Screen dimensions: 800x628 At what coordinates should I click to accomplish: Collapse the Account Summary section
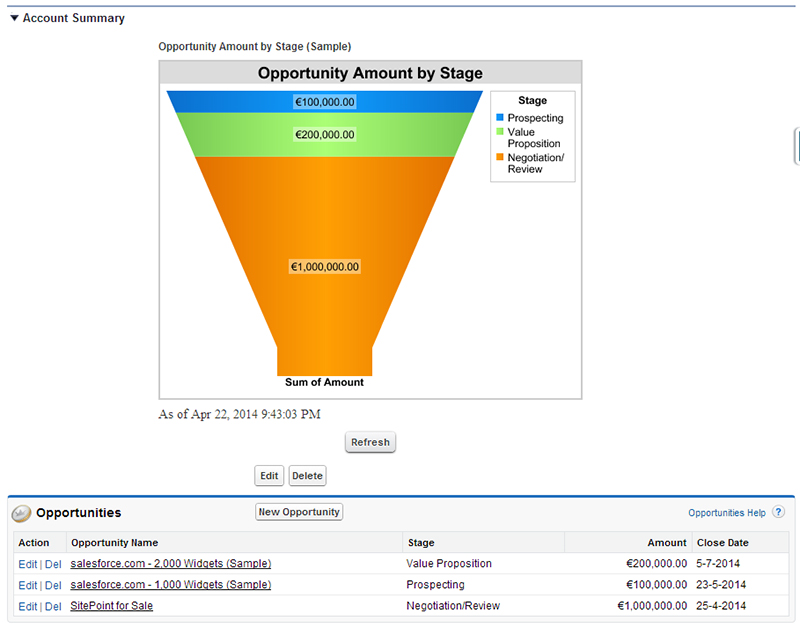click(14, 18)
